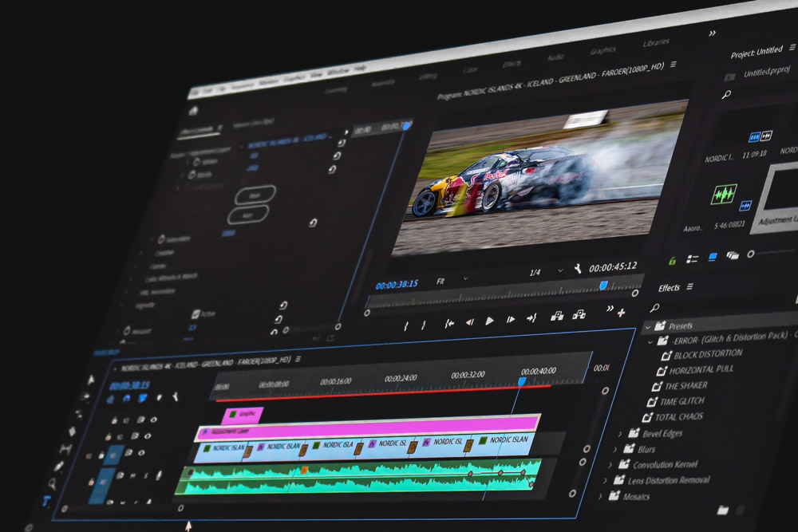Open the Libraries workspace tab
This screenshot has width=798, height=532.
point(656,42)
